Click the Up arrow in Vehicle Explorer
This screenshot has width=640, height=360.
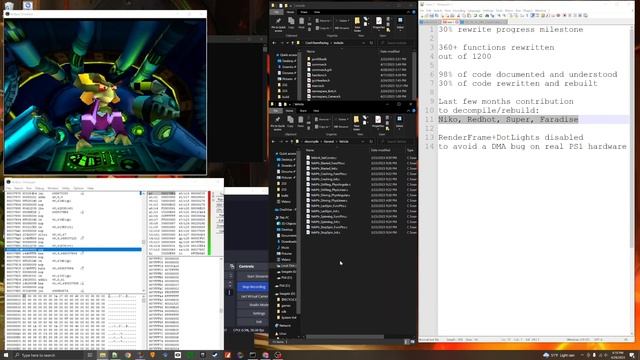pyautogui.click(x=293, y=142)
